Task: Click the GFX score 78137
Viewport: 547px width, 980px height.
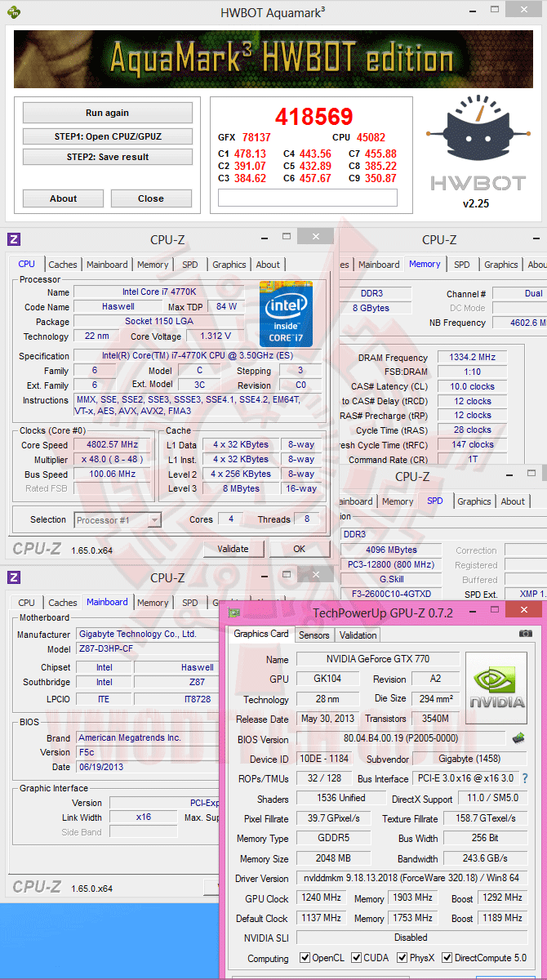Action: [256, 137]
